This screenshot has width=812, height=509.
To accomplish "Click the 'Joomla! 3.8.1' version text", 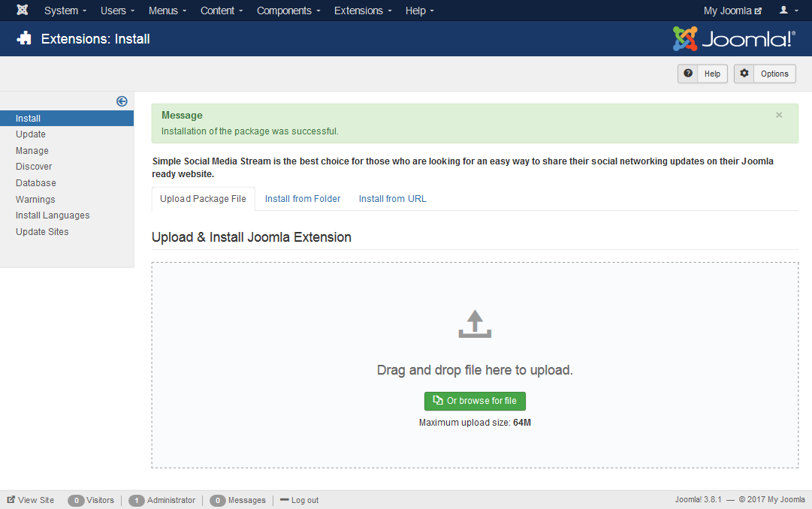I will click(x=698, y=500).
